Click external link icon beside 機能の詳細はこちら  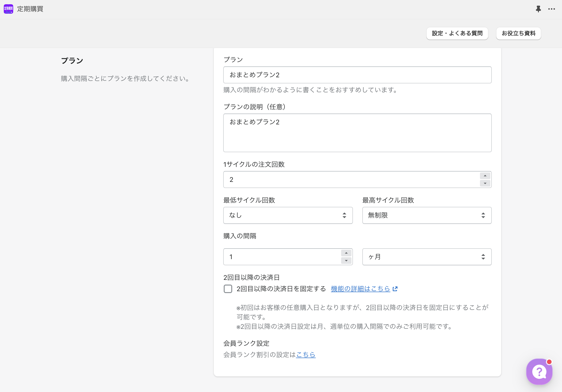[x=395, y=289]
